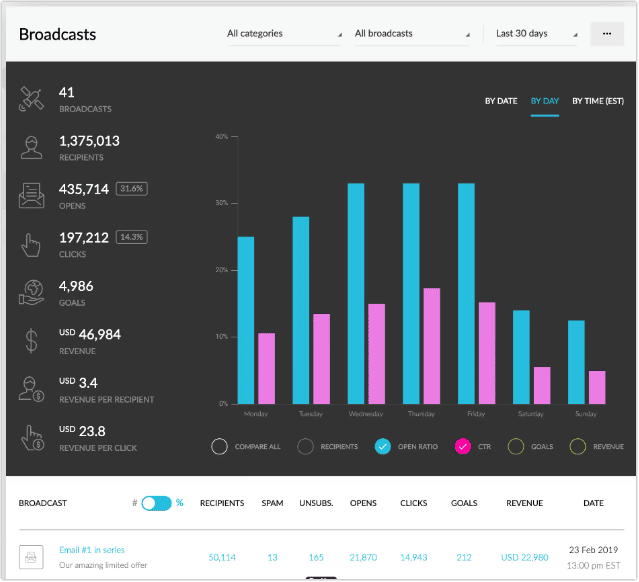Enable the RECIPIENTS chart series

305,447
